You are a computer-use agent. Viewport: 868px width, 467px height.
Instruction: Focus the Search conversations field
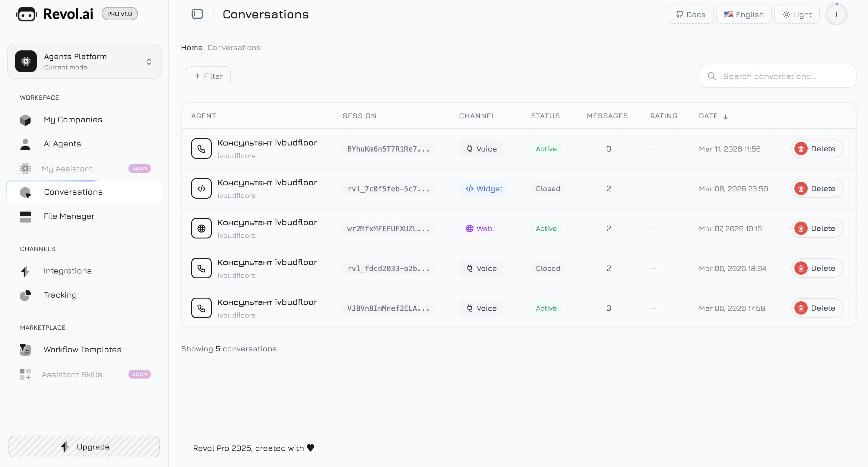click(778, 76)
